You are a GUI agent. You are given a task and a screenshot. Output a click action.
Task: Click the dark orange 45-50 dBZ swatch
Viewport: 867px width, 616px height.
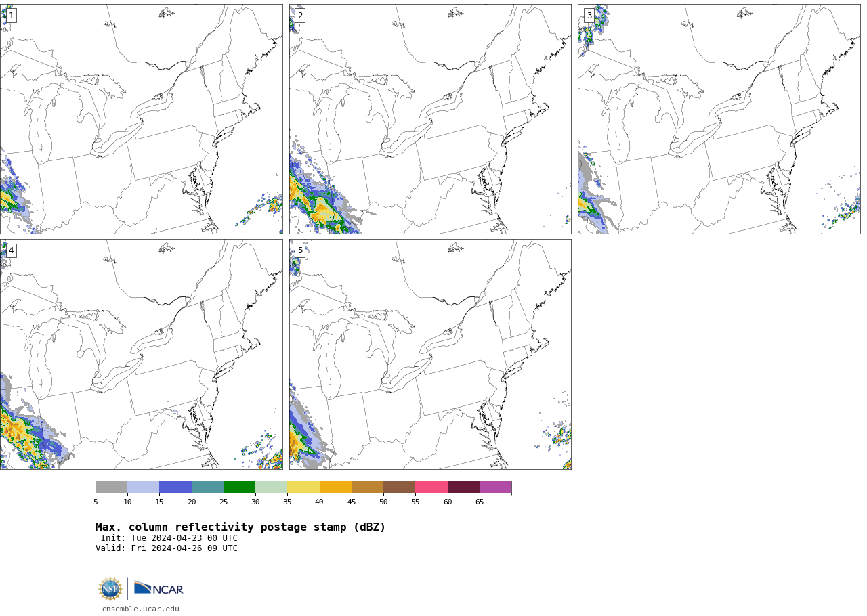pos(367,487)
